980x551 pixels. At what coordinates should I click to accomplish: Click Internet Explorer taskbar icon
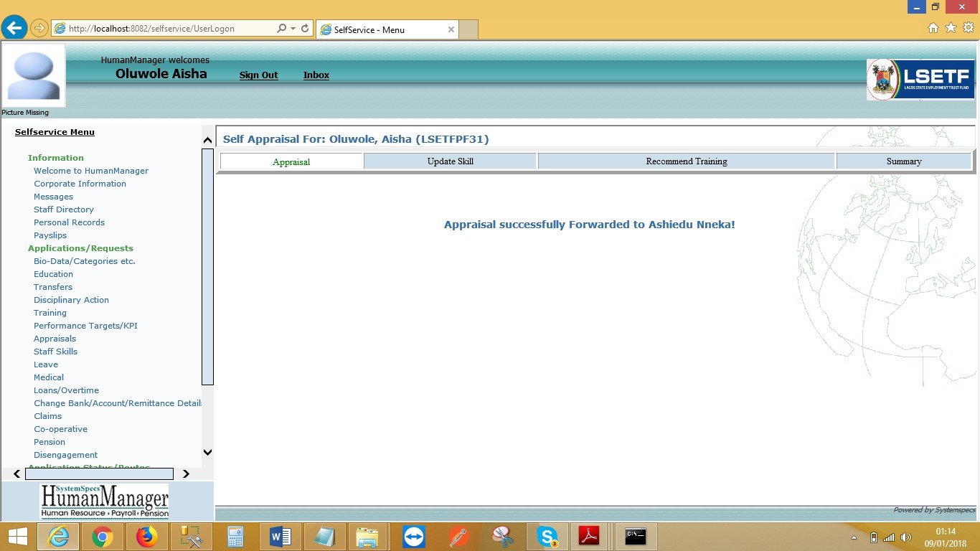(57, 537)
